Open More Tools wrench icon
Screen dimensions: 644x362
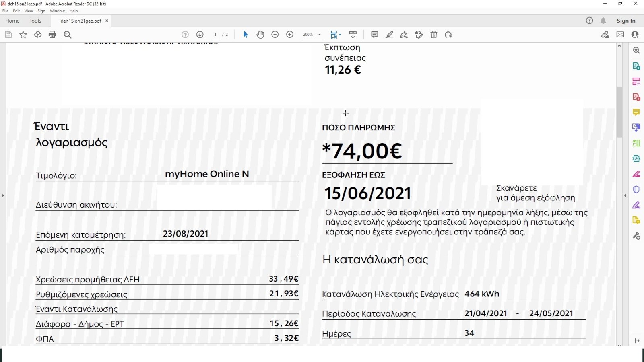[x=636, y=236]
